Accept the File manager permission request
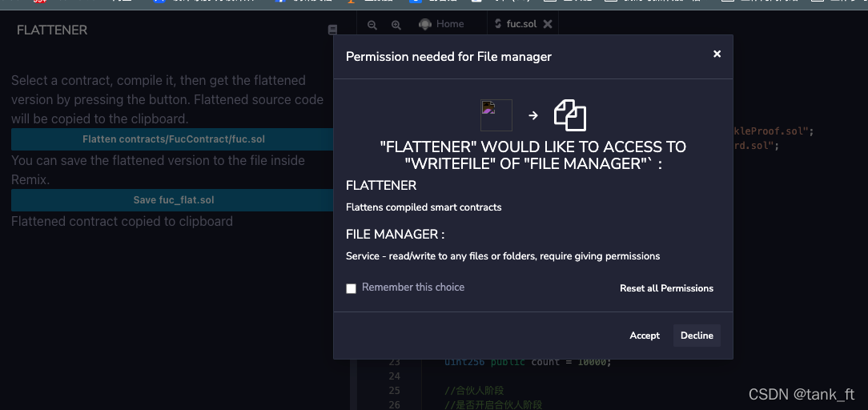The height and width of the screenshot is (410, 868). [645, 336]
